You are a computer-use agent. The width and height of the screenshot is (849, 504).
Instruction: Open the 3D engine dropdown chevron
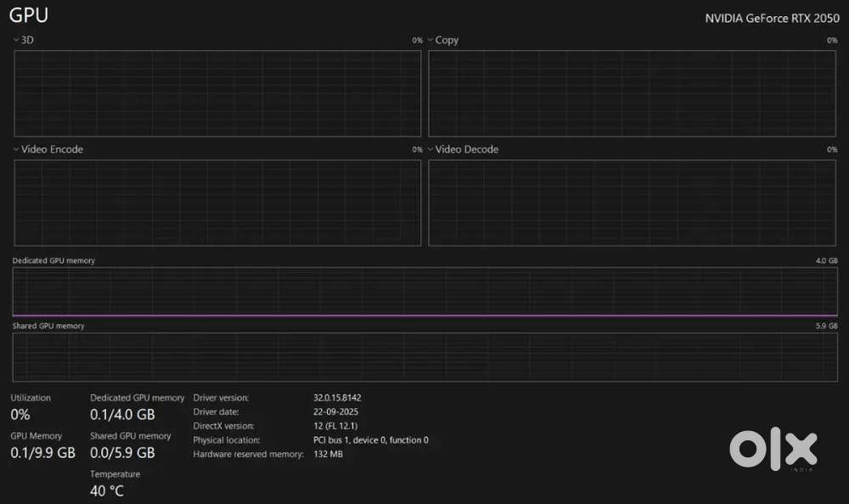[16, 40]
